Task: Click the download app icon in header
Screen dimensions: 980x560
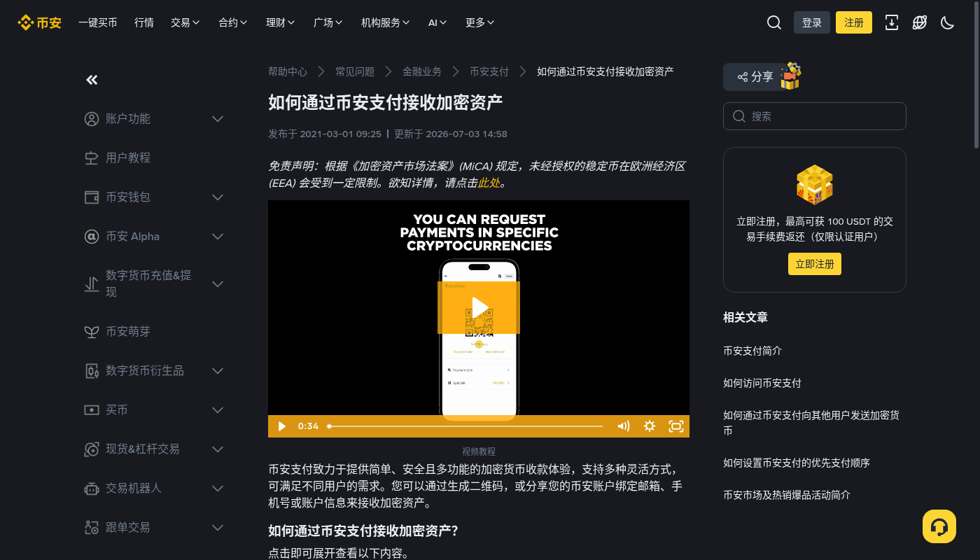Action: click(892, 22)
